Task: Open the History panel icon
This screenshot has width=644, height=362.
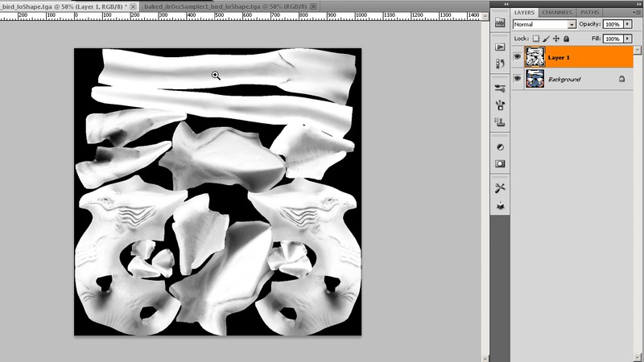Action: (x=500, y=64)
